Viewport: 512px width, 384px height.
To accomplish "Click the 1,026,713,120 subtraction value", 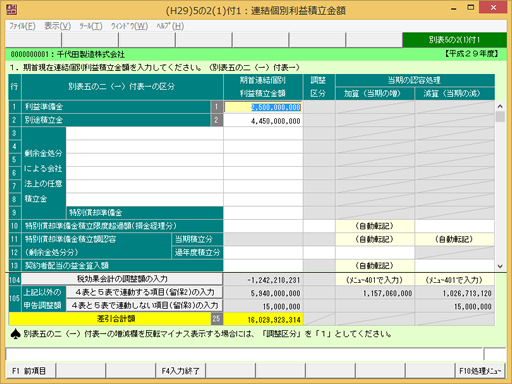I will 467,293.
